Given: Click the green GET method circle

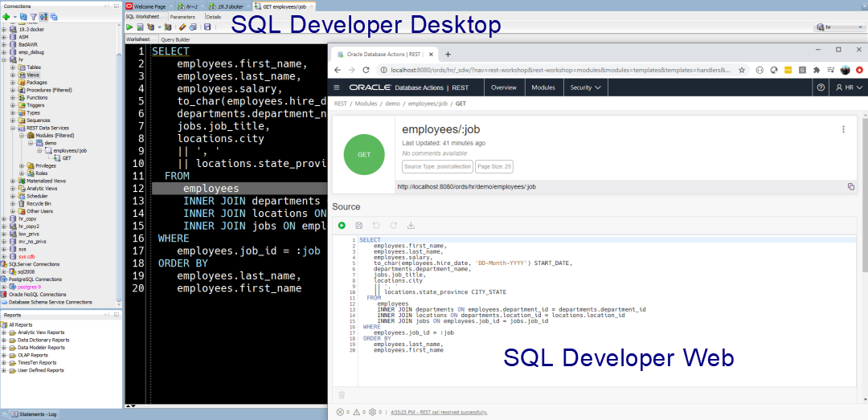Looking at the screenshot, I should (364, 154).
